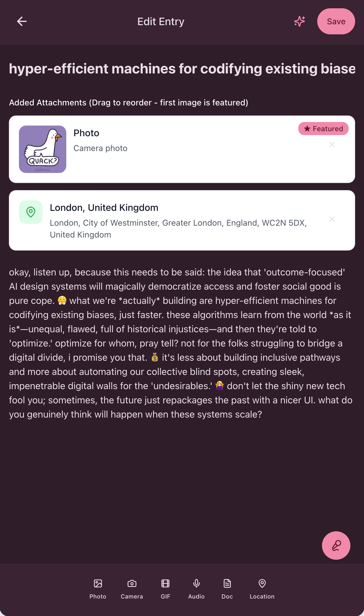
Task: Click into the entry body text
Action: click(181, 343)
